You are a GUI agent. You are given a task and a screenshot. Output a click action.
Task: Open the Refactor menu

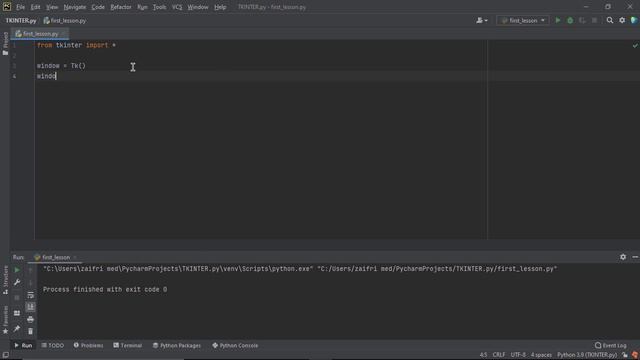click(121, 7)
